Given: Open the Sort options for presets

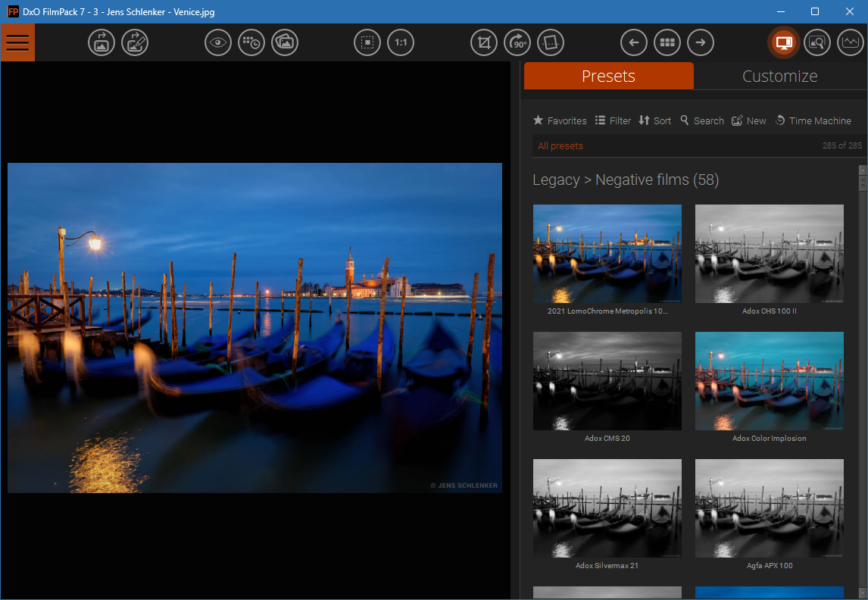Looking at the screenshot, I should tap(655, 120).
